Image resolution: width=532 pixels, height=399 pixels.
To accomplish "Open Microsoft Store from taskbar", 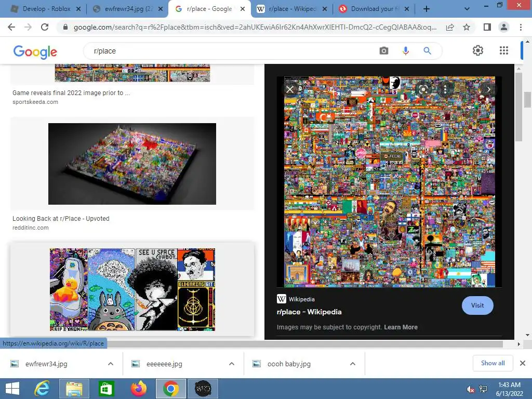I will 106,389.
